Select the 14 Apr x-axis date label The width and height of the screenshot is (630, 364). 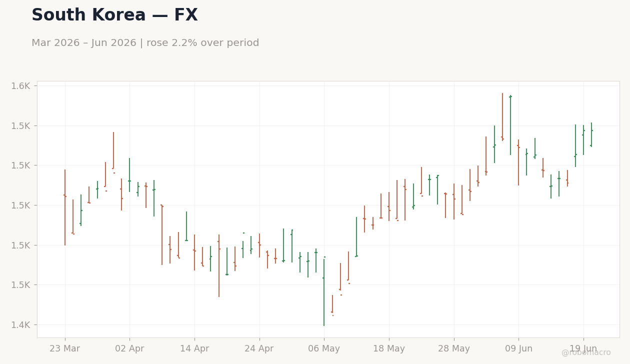click(194, 349)
